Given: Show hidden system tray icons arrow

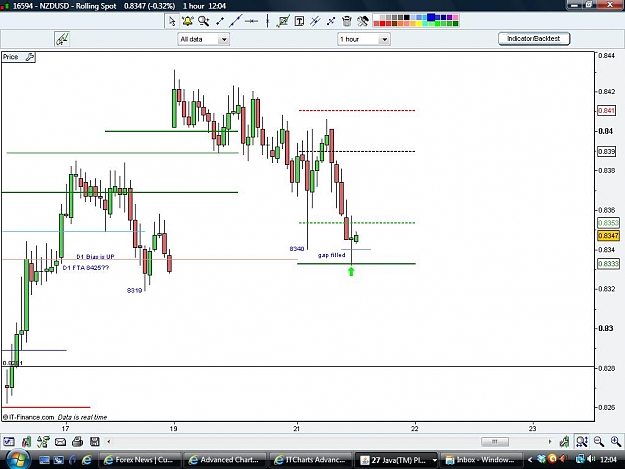Looking at the screenshot, I should click(530, 460).
